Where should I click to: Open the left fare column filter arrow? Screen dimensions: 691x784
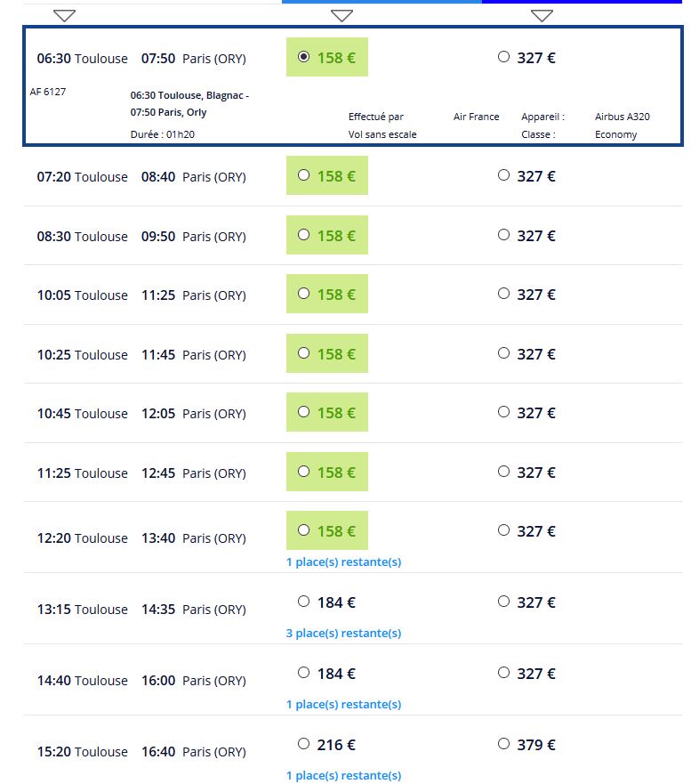pos(341,14)
